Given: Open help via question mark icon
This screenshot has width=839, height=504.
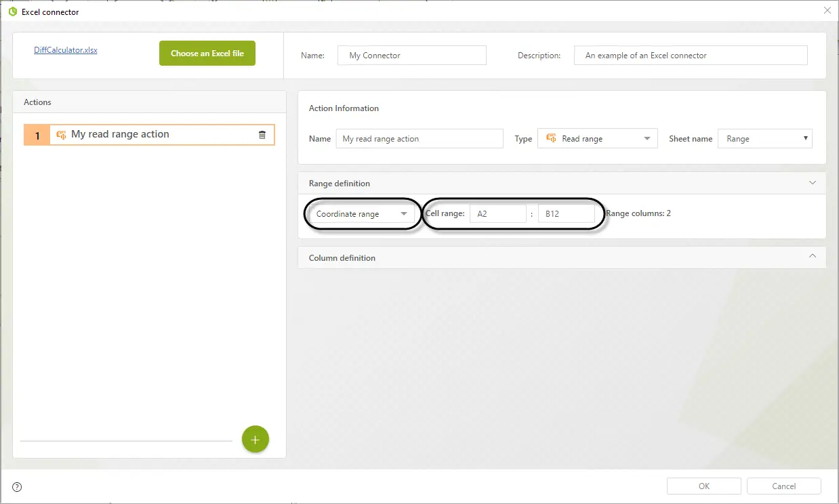Looking at the screenshot, I should (17, 486).
